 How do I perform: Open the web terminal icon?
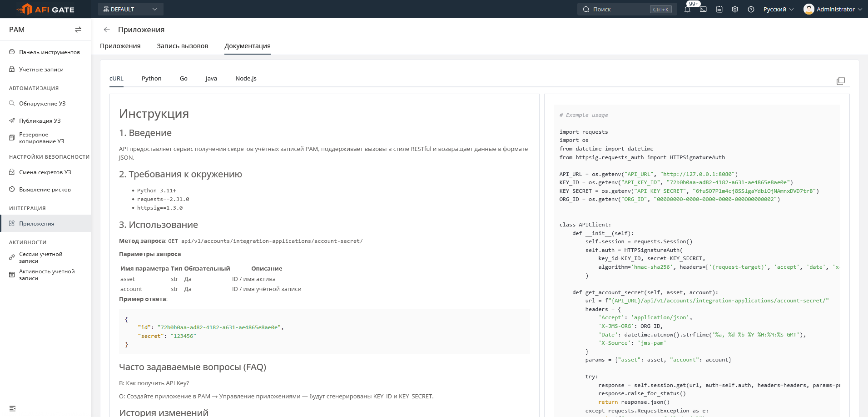(703, 9)
